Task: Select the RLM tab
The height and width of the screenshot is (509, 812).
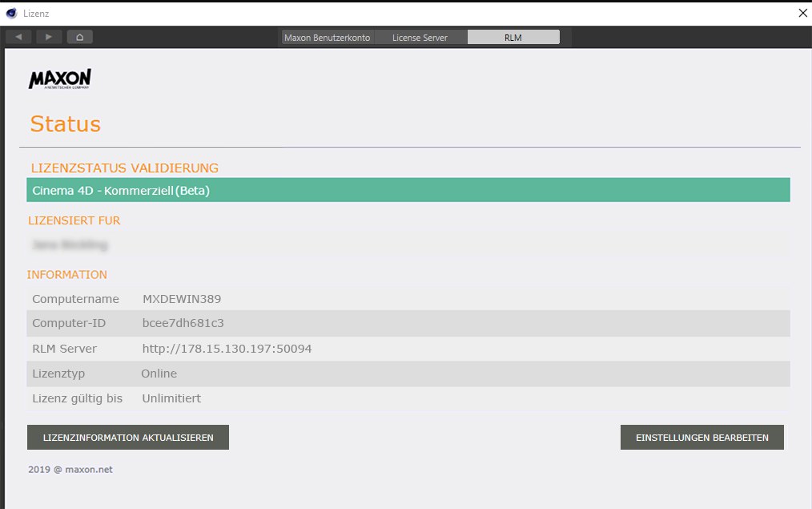Action: pyautogui.click(x=513, y=38)
